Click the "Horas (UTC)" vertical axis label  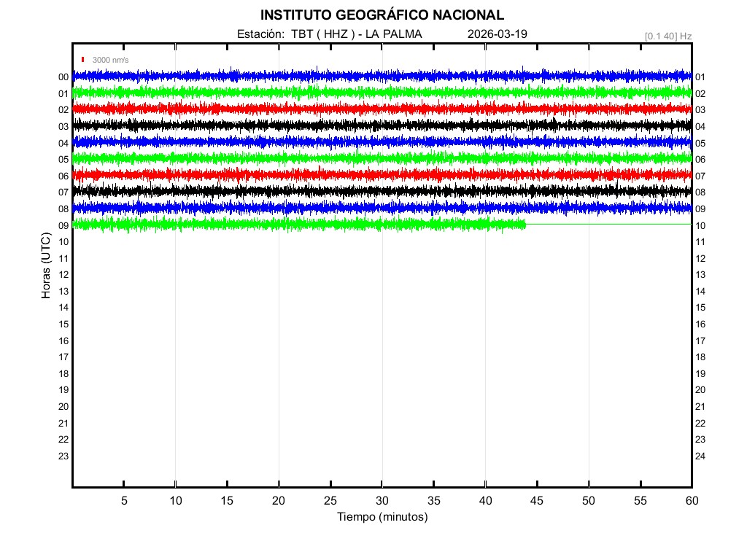click(46, 266)
